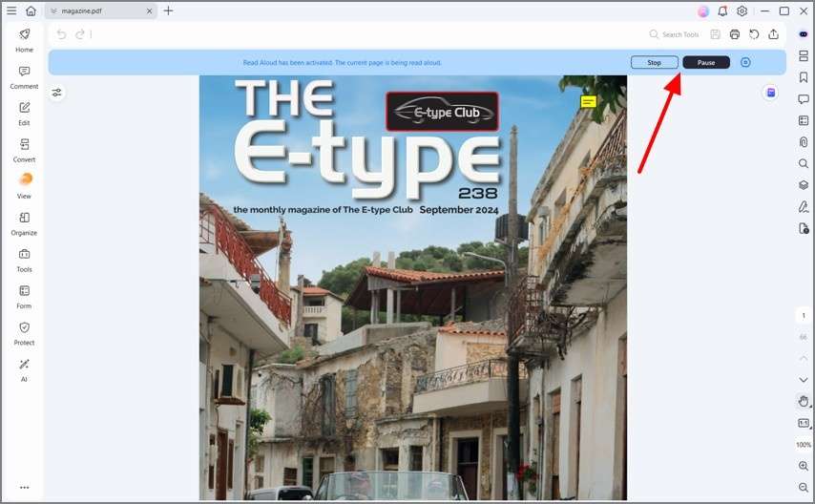815x504 pixels.
Task: Click the purple floating translate icon
Action: click(771, 93)
